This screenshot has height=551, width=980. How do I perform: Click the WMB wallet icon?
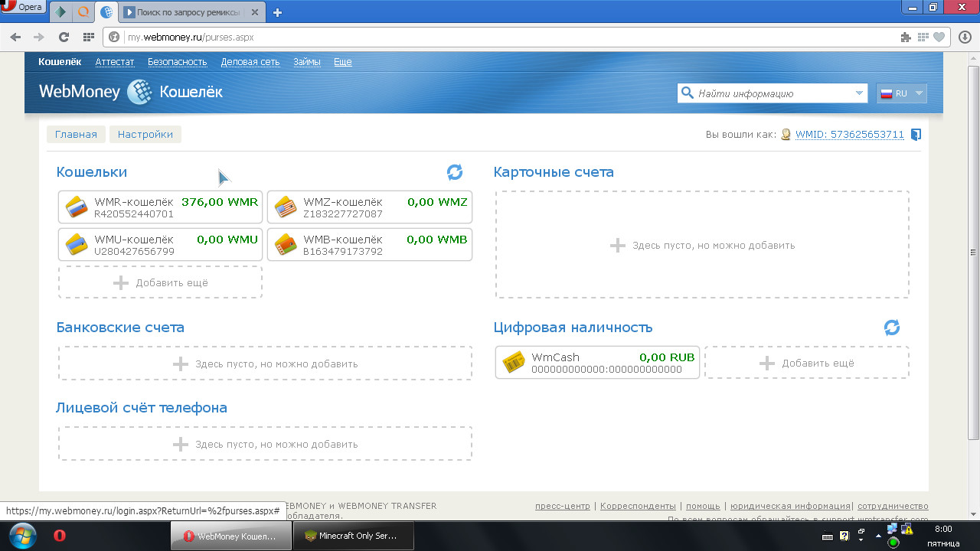coord(286,245)
